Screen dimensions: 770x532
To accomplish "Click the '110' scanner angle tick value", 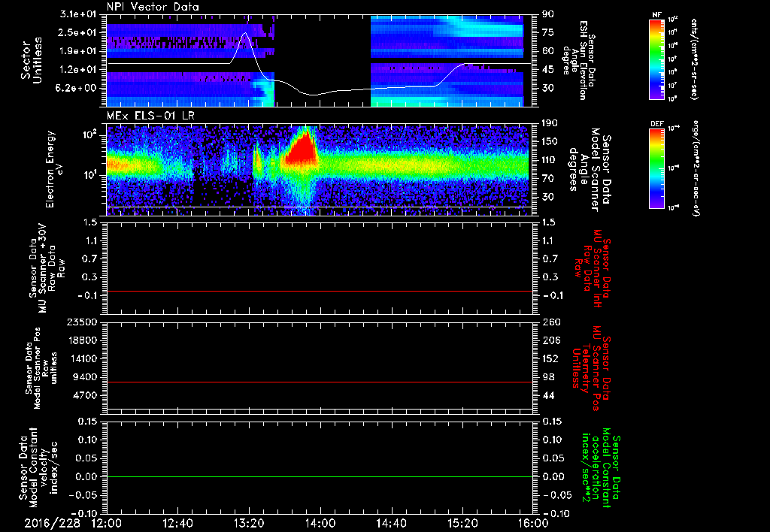I will (x=549, y=160).
